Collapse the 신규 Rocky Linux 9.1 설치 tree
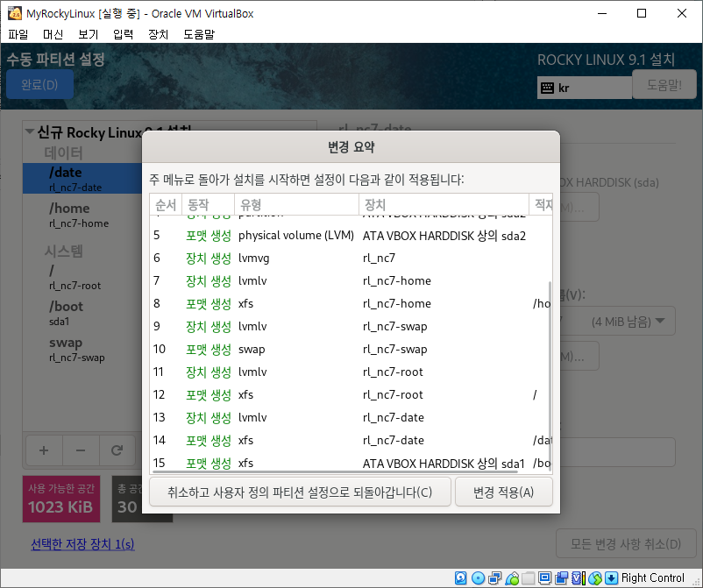The width and height of the screenshot is (703, 588). 30,131
